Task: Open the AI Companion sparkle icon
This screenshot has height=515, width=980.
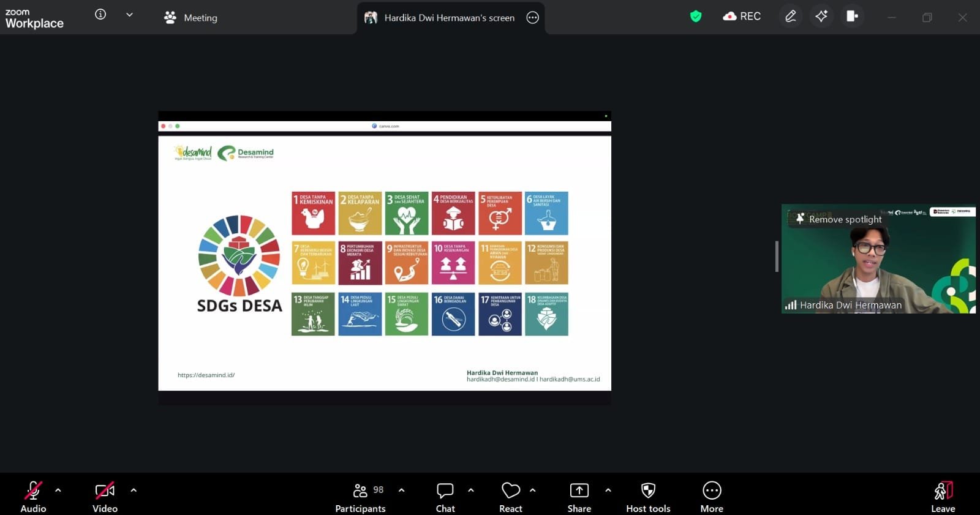Action: coord(821,17)
